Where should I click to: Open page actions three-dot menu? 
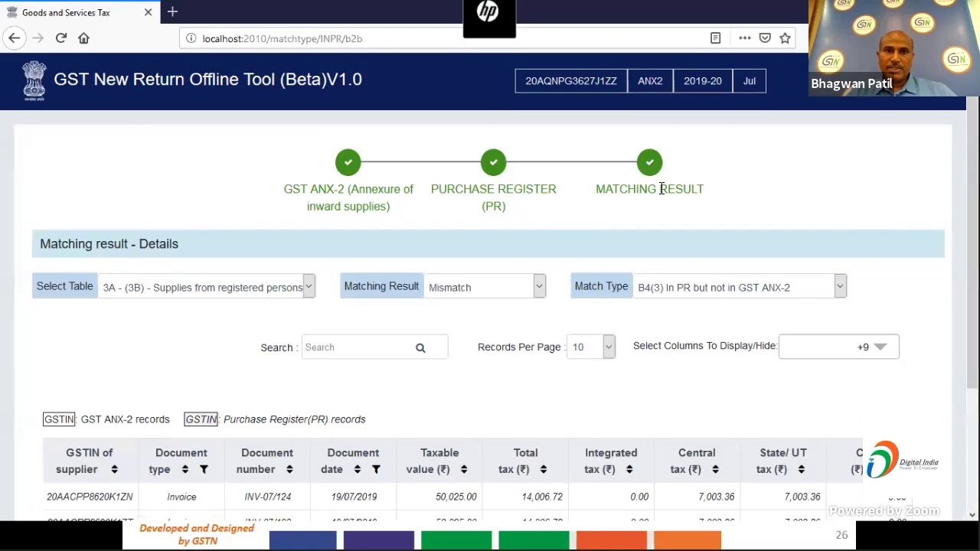(744, 38)
